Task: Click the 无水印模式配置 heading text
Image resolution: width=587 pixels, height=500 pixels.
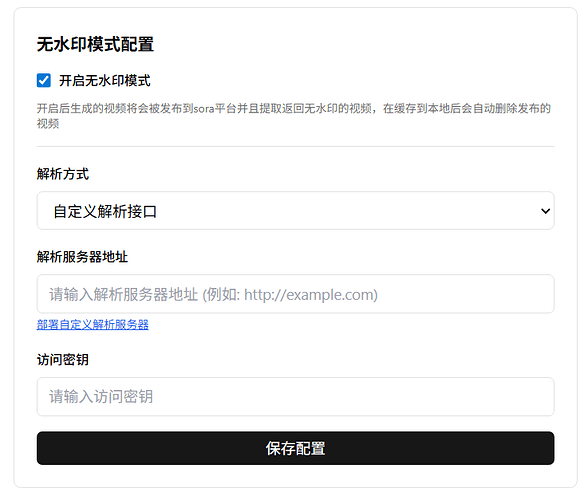Action: [95, 45]
